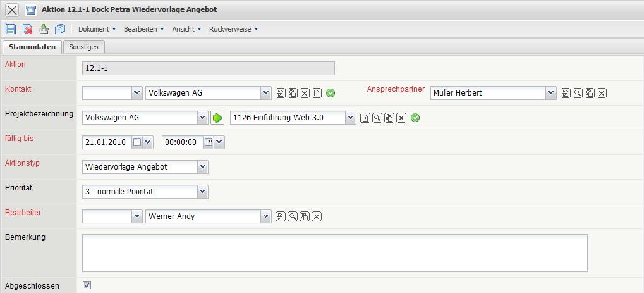Screen dimensions: 644x293
Task: Open the linked project record icon
Action: (365, 118)
